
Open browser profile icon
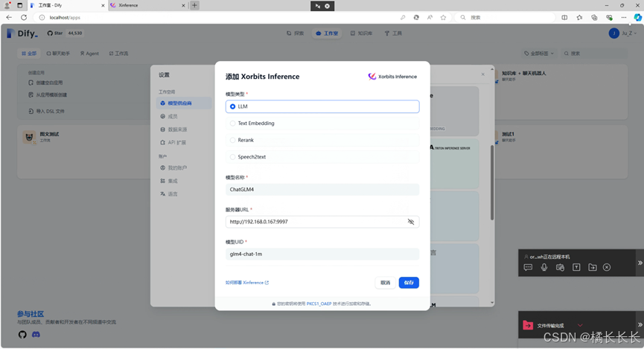(7, 5)
